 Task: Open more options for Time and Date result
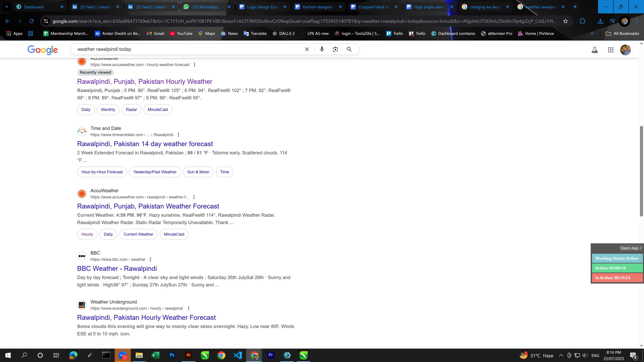(178, 135)
